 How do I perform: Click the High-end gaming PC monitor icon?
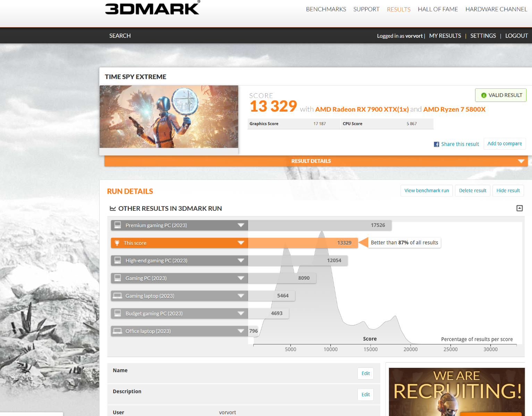(x=118, y=260)
